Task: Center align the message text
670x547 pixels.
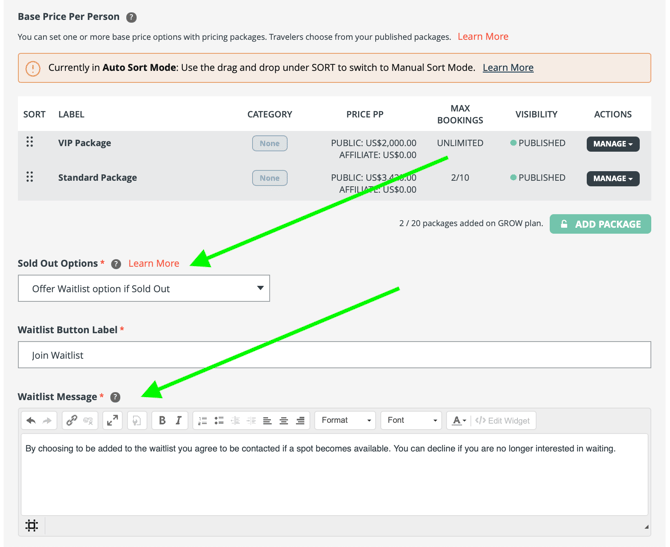Action: (284, 421)
